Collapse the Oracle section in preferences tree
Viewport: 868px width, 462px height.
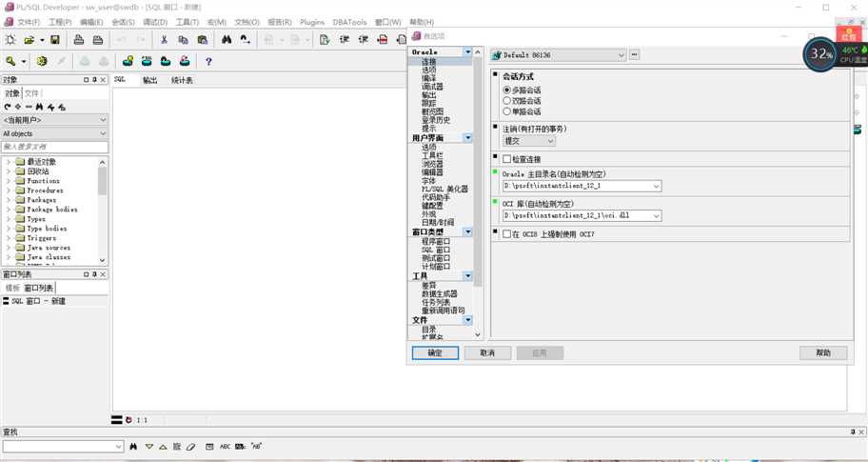(x=467, y=51)
